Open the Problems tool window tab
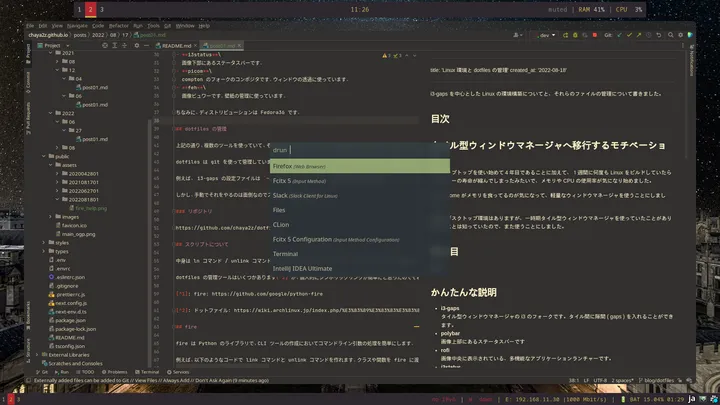The image size is (720, 405). tap(114, 372)
